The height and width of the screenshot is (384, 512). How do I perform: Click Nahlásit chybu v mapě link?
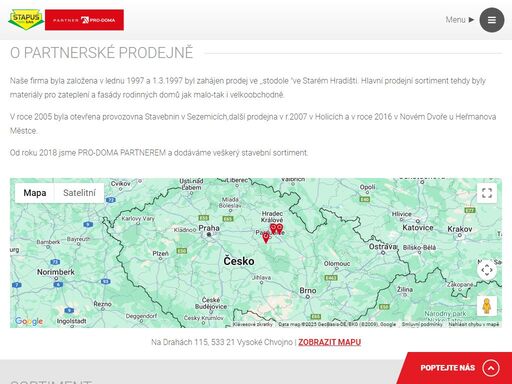473,324
